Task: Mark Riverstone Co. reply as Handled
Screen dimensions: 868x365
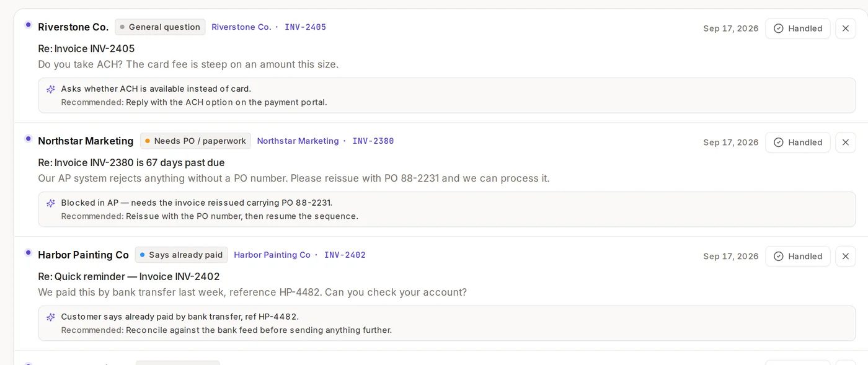Action: (x=797, y=29)
